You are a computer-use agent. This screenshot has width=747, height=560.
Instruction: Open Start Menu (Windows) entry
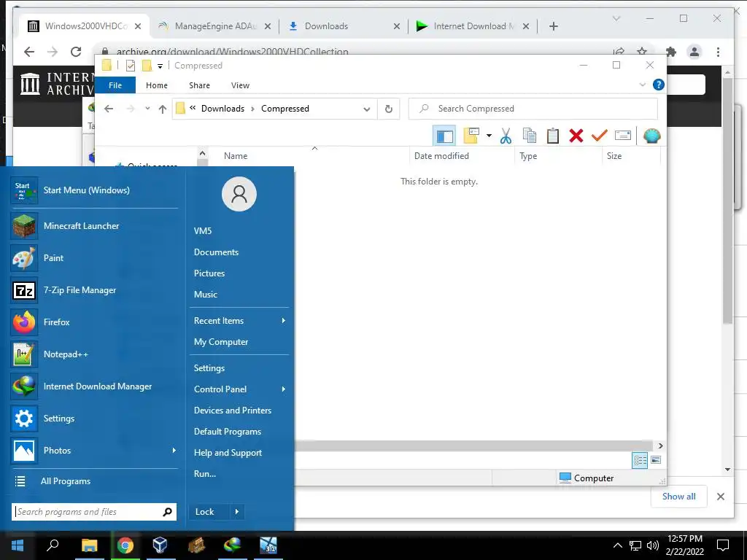[94, 190]
